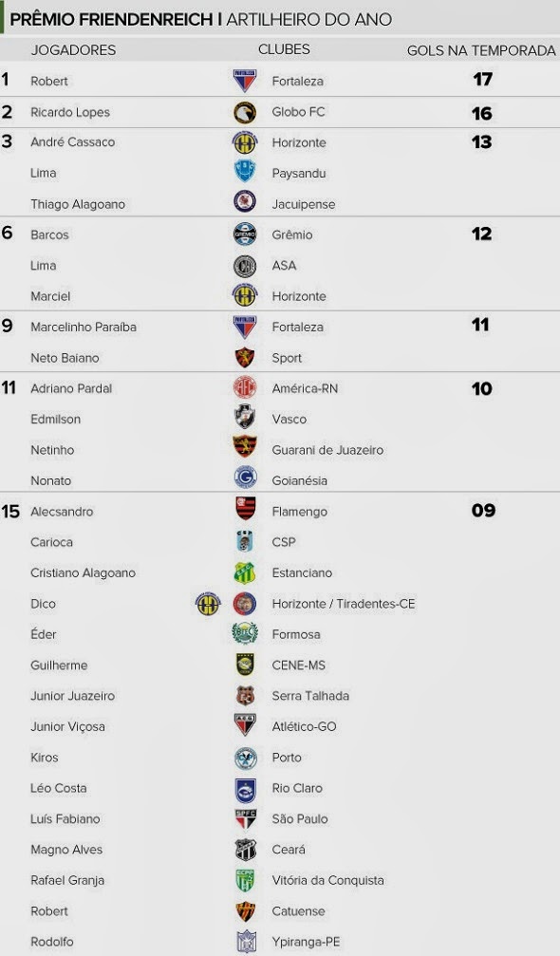The height and width of the screenshot is (956, 560).
Task: Click the Flamengo striped crest
Action: 246,509
